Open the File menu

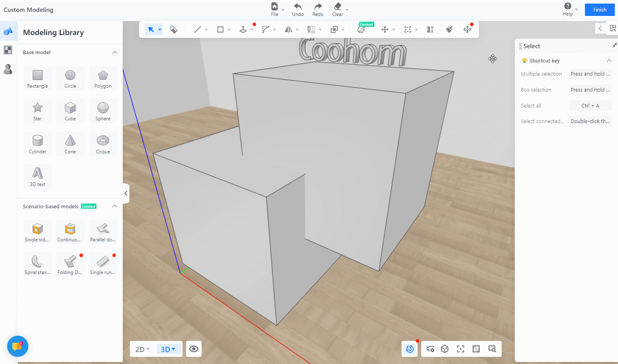pyautogui.click(x=275, y=9)
